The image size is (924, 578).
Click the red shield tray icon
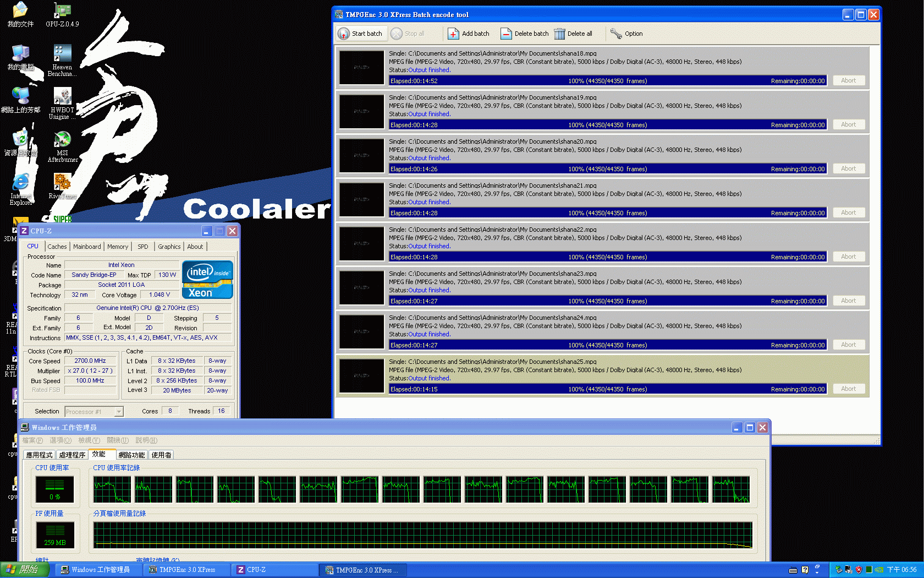(859, 570)
